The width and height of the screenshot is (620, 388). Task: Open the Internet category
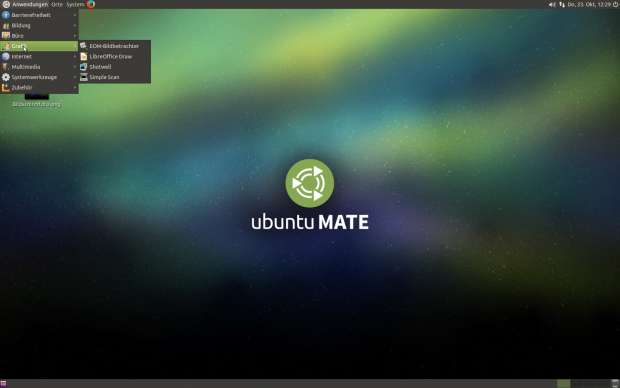point(39,57)
